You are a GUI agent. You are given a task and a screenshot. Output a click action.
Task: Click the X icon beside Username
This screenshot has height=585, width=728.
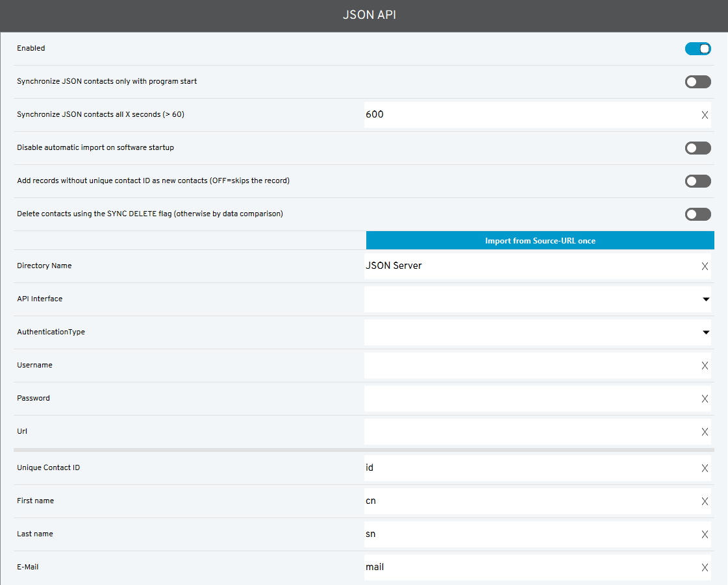(x=705, y=366)
